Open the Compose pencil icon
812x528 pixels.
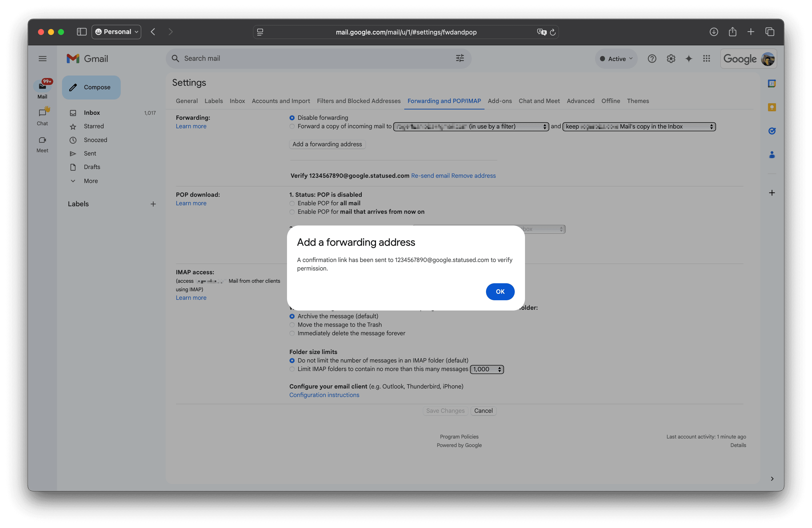(x=73, y=87)
